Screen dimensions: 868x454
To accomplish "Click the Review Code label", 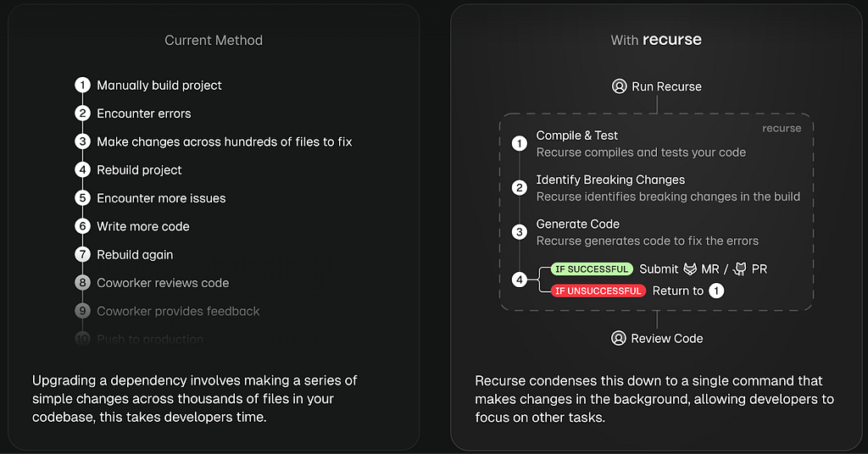I will (x=667, y=339).
